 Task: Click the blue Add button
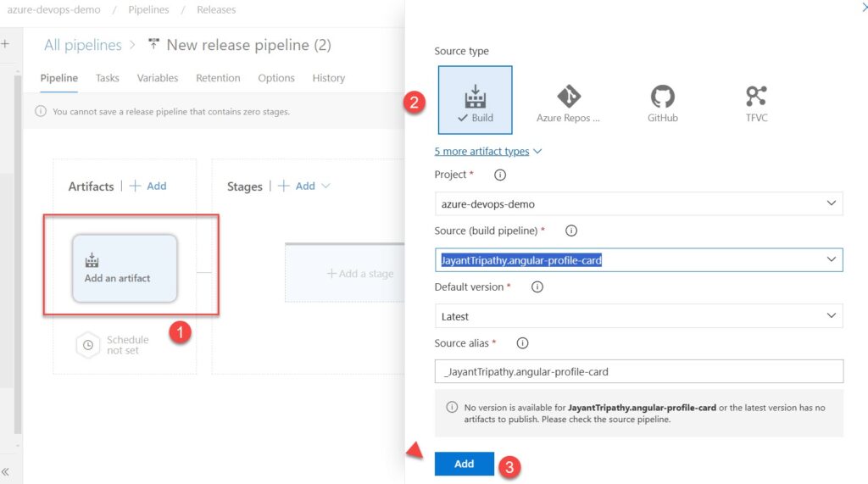coord(464,464)
